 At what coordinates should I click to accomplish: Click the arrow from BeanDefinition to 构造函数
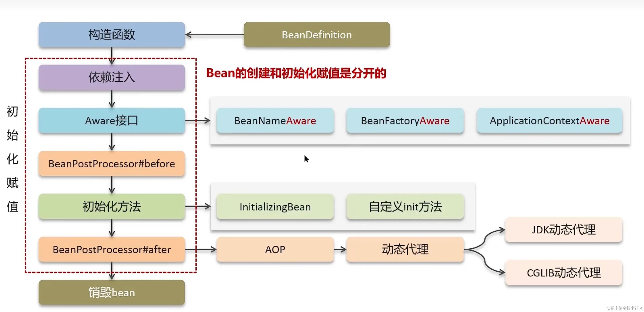[x=214, y=35]
